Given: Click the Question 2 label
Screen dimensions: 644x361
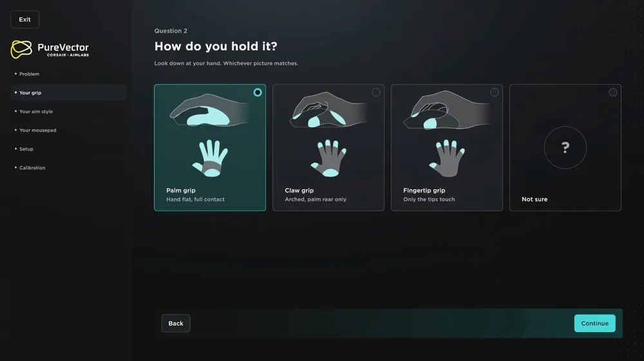Looking at the screenshot, I should 171,31.
